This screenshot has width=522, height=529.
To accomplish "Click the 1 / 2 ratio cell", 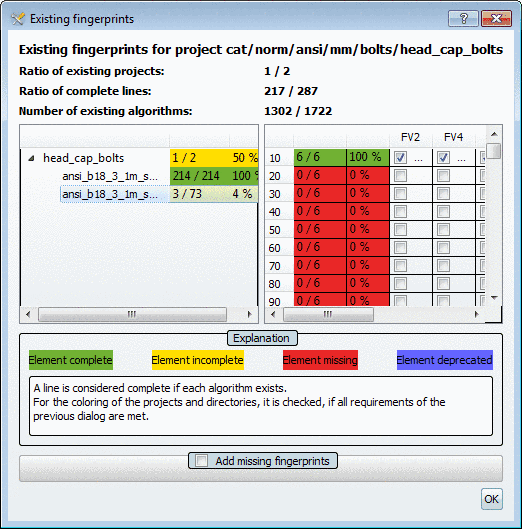I will [200, 158].
